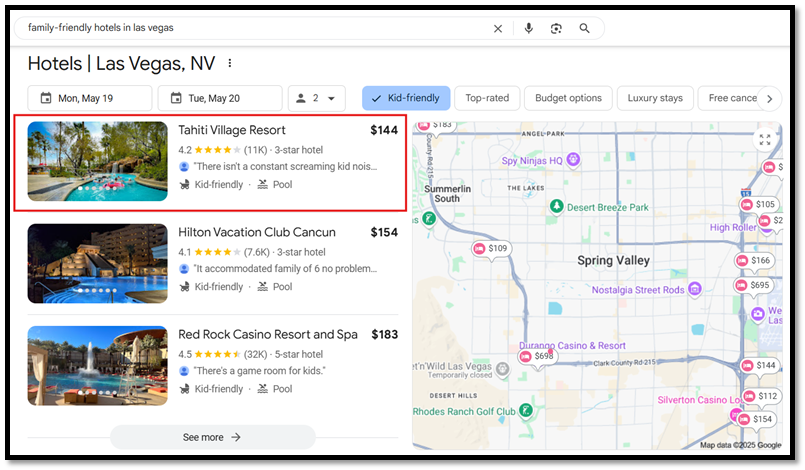This screenshot has height=470, width=805.
Task: Click the Durango Casino & Resort map label
Action: 572,346
